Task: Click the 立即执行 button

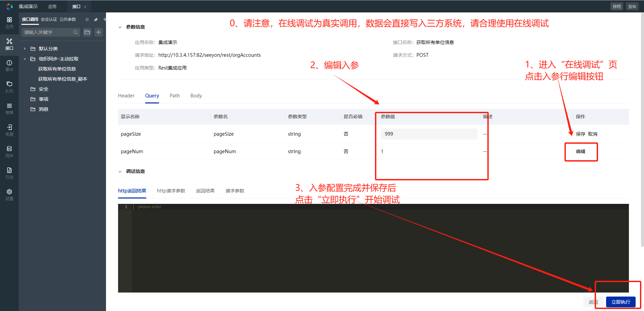Action: point(621,302)
